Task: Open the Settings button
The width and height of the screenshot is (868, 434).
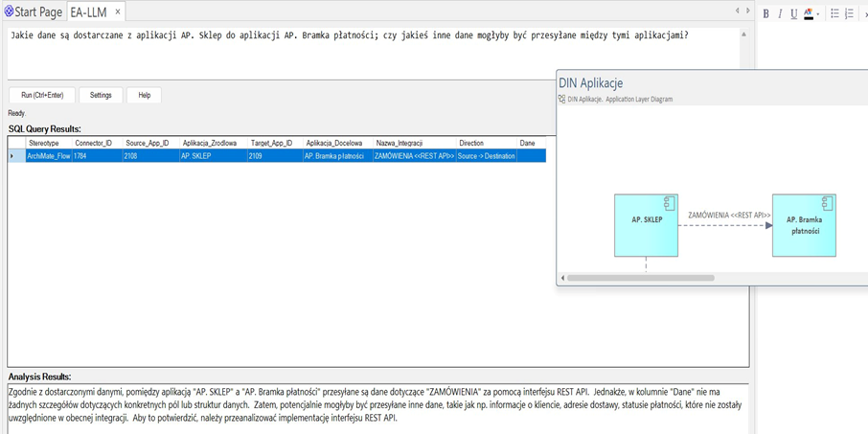Action: 101,96
